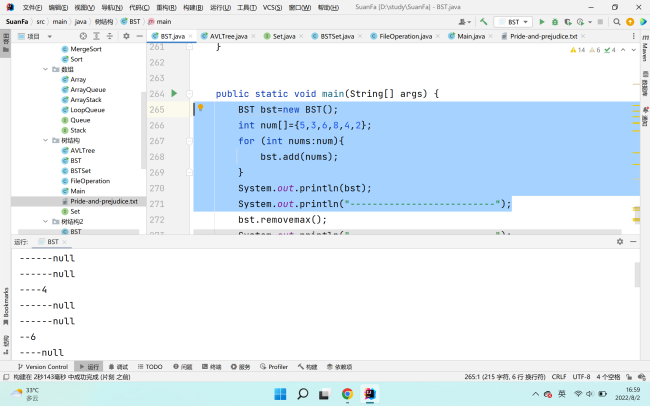
Task: Click the green Run button in top toolbar
Action: coord(542,20)
